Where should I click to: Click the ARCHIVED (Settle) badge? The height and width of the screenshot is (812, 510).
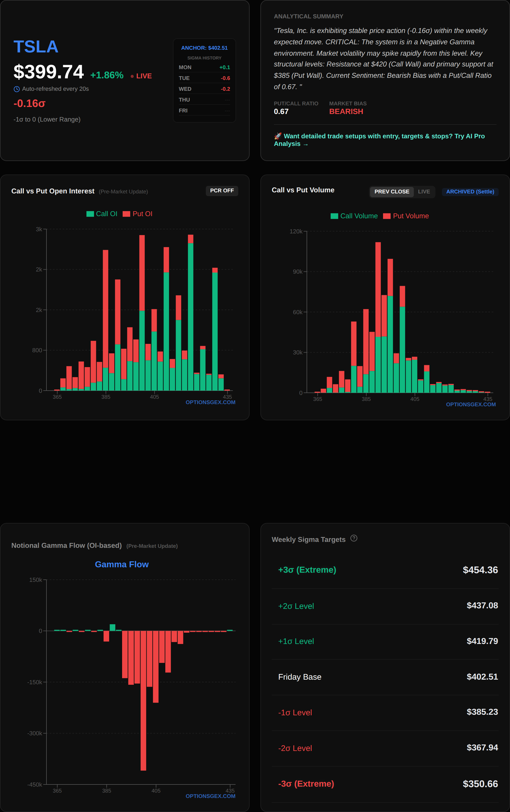(x=470, y=192)
